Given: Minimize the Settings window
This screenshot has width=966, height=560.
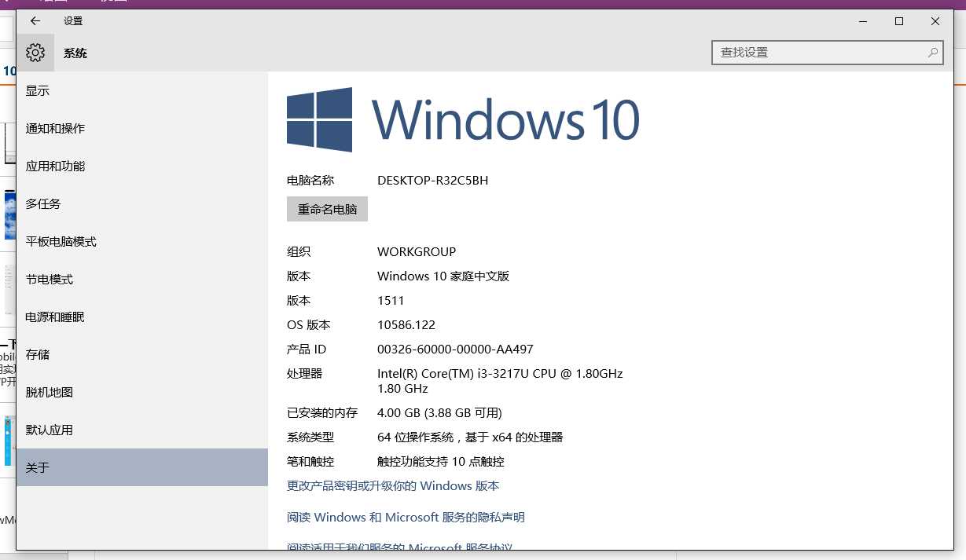Looking at the screenshot, I should tap(863, 21).
